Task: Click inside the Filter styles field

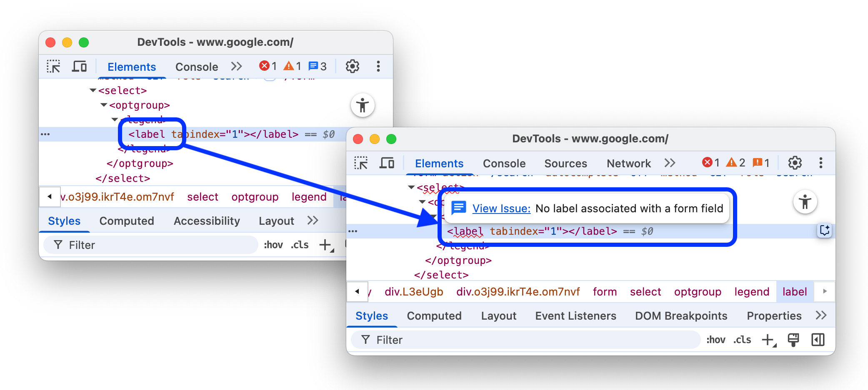Action: coord(458,340)
